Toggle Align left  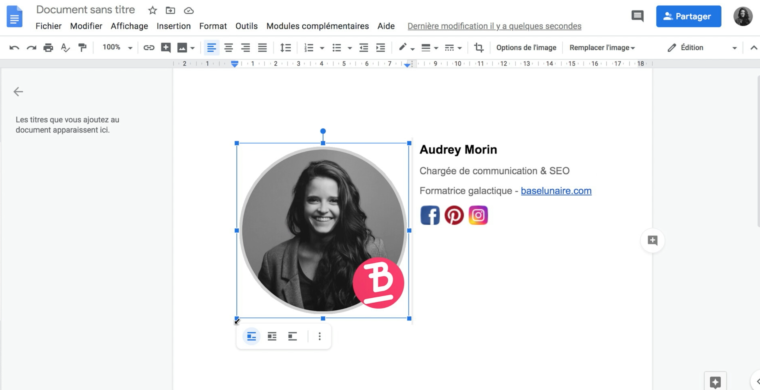click(x=211, y=47)
